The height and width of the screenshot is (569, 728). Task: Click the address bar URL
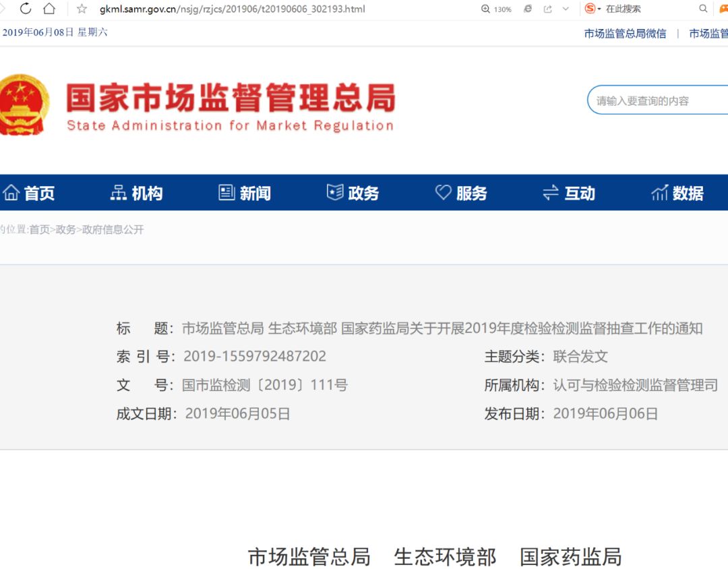[232, 9]
